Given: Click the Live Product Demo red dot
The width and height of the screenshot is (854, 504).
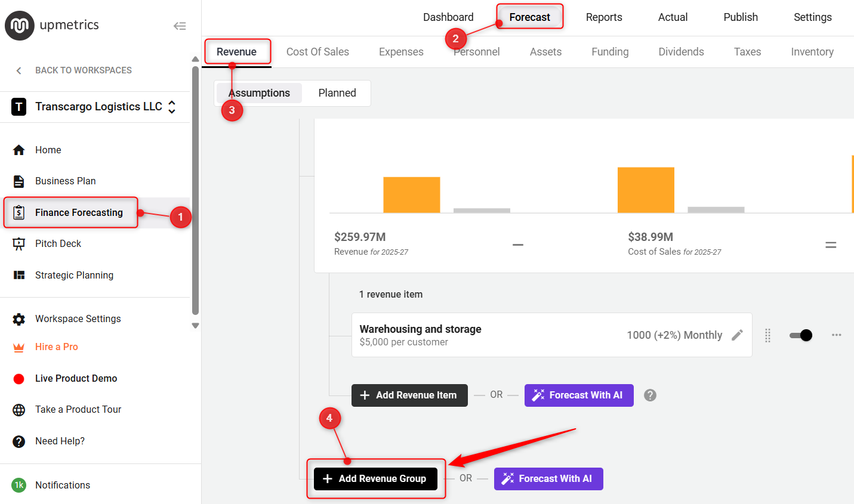Looking at the screenshot, I should point(19,378).
